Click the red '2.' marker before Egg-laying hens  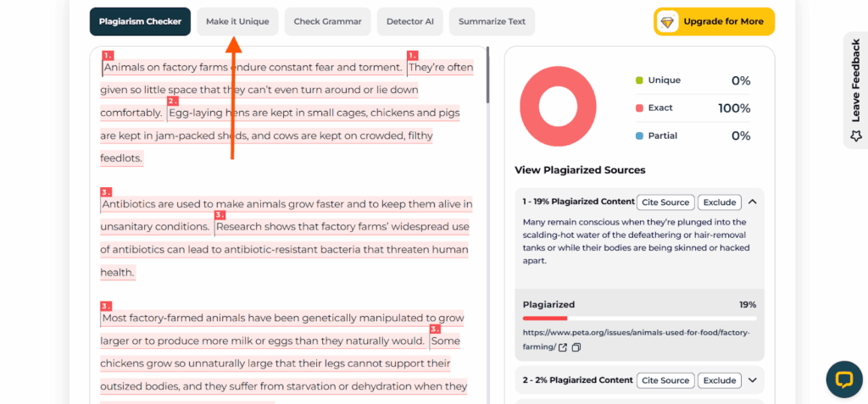click(173, 102)
